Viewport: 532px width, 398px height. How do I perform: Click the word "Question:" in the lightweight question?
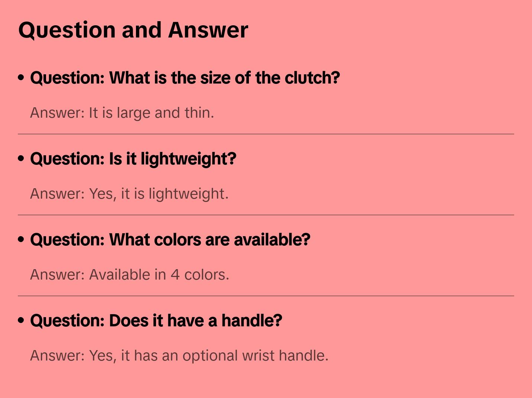tap(67, 159)
